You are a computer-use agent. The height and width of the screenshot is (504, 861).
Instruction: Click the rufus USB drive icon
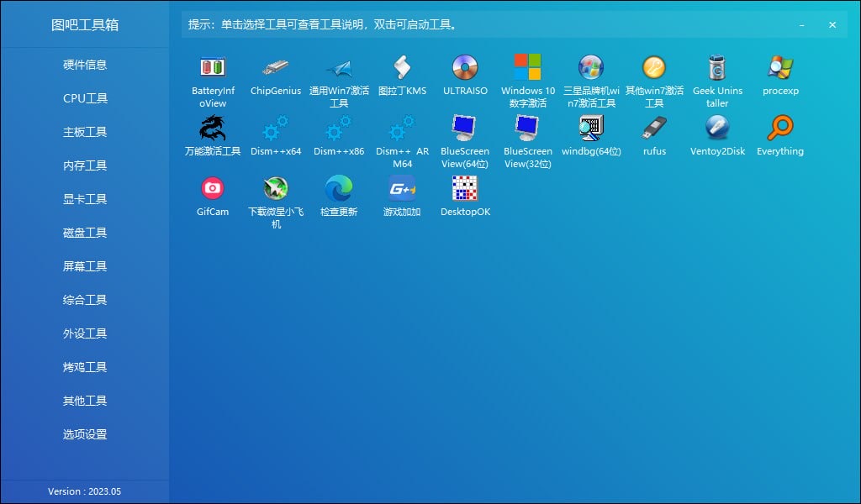pyautogui.click(x=654, y=129)
